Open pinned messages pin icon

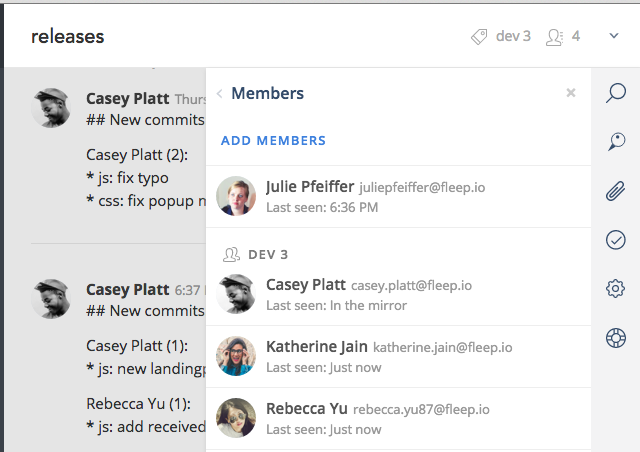(x=616, y=142)
